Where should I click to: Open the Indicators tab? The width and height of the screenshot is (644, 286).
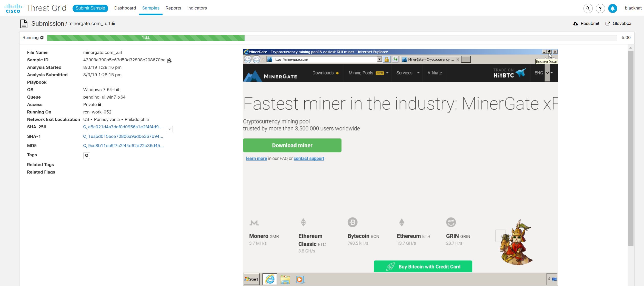pos(197,8)
